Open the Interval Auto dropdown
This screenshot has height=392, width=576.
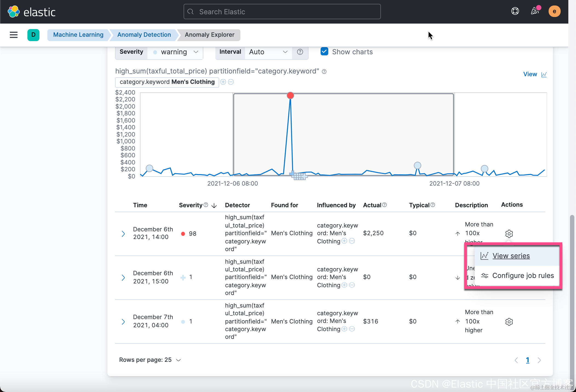(268, 52)
